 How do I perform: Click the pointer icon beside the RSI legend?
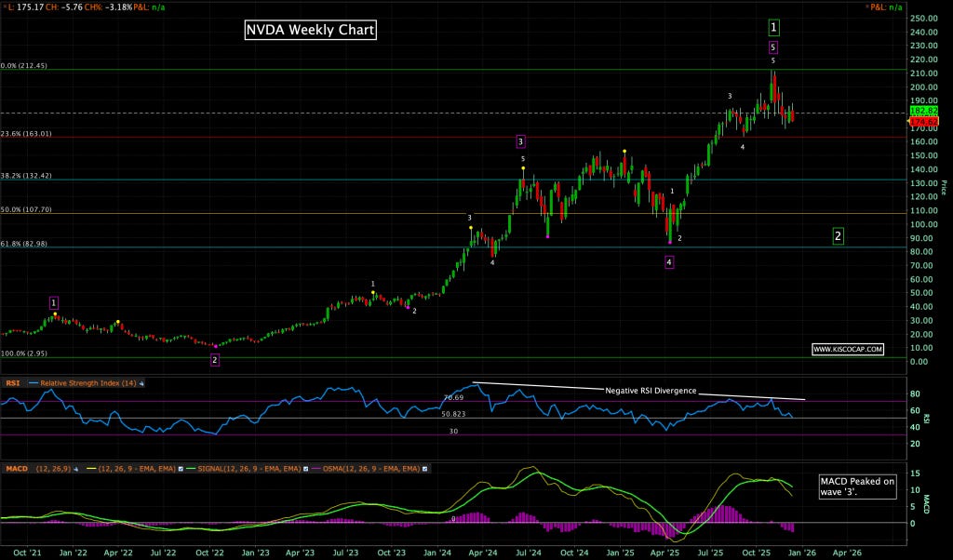click(x=140, y=382)
